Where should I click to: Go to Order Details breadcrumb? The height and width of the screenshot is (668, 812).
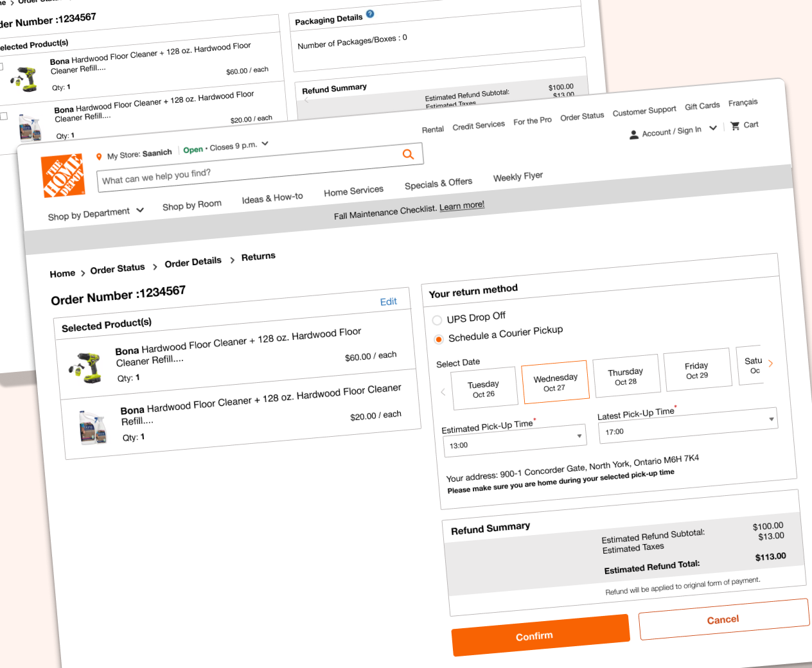coord(193,262)
